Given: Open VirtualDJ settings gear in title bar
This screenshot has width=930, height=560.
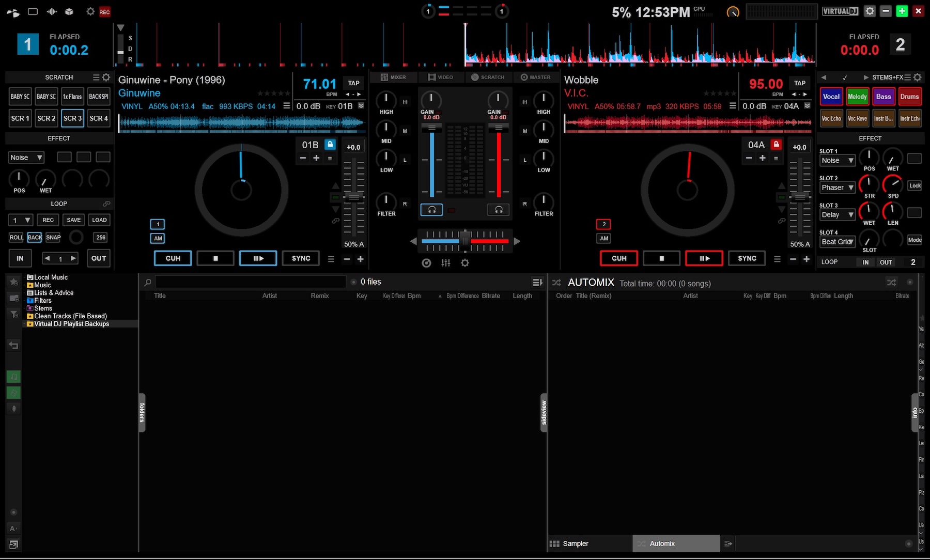Looking at the screenshot, I should pos(870,11).
